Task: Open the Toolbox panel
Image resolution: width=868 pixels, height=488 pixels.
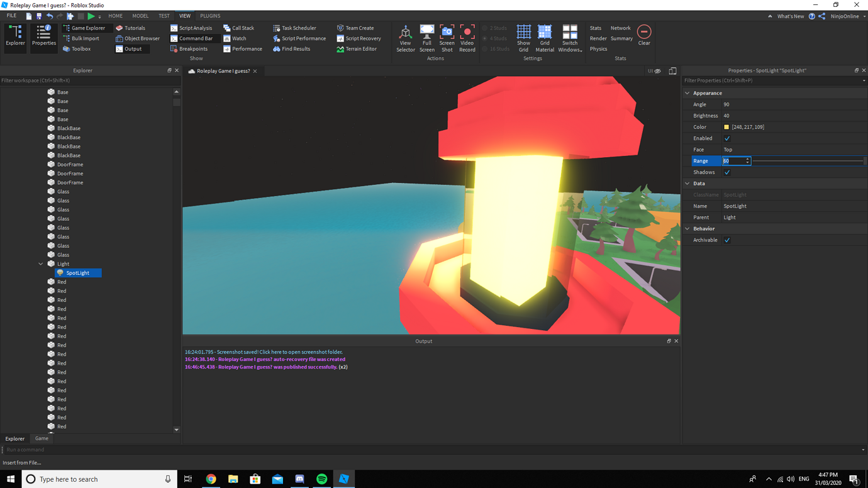Action: 77,48
